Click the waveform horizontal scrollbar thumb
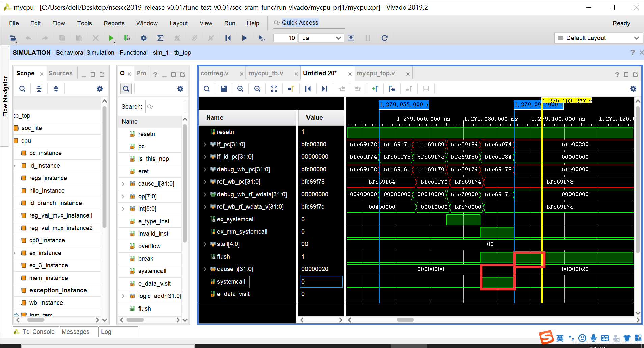 click(405, 320)
